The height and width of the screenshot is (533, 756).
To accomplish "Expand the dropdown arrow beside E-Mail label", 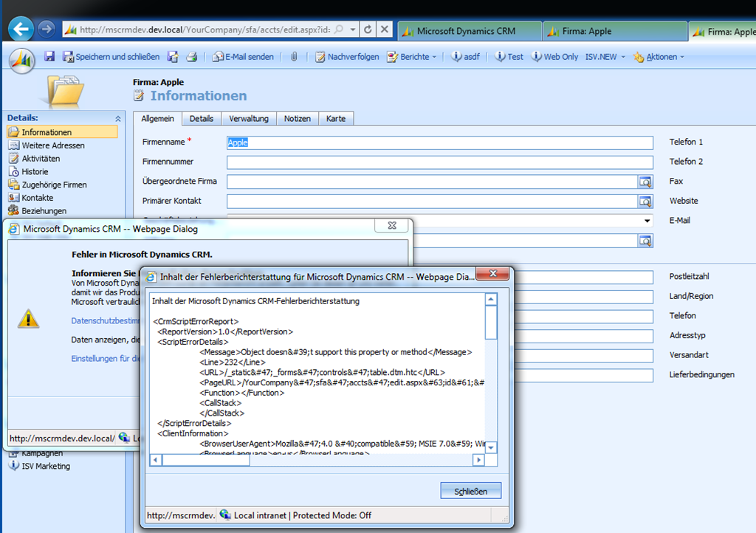I will (647, 221).
